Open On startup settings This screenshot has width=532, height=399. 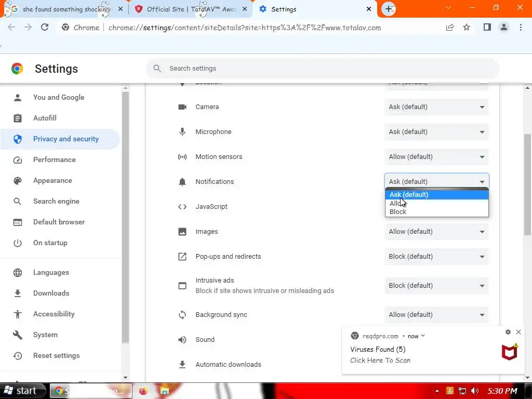50,243
